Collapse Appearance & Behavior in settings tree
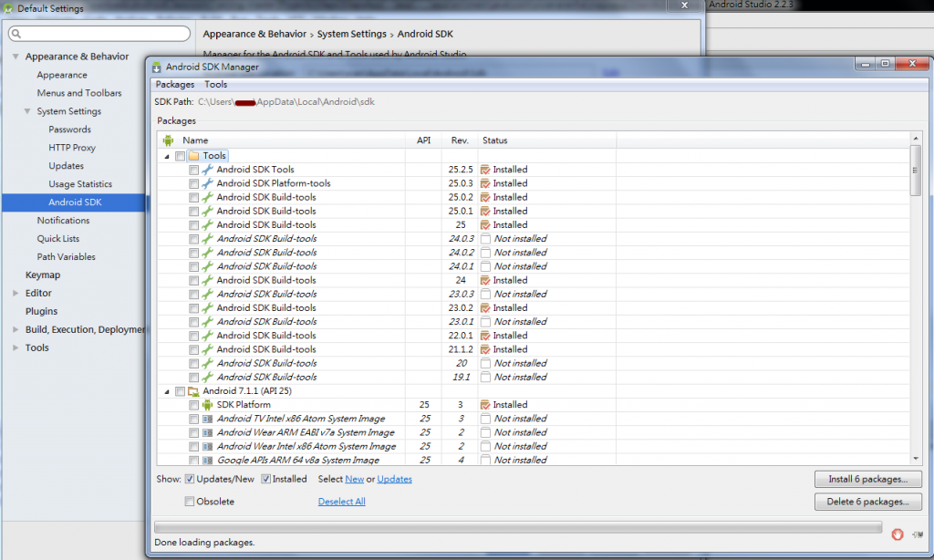 point(16,56)
